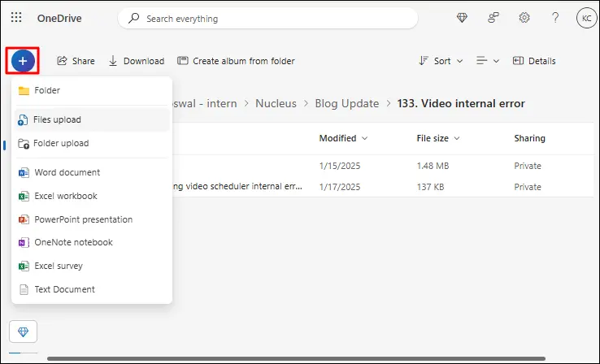Choose Folder upload from the menu
600x364 pixels.
pos(92,143)
